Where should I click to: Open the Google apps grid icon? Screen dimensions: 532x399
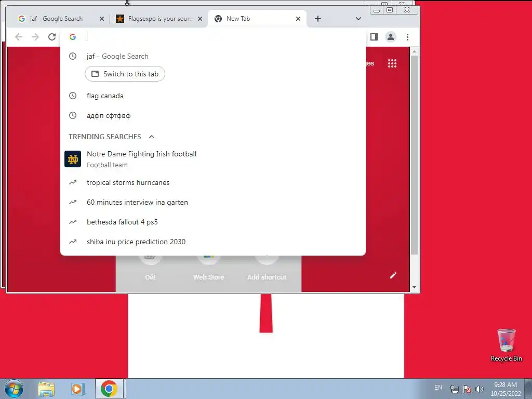tap(392, 63)
